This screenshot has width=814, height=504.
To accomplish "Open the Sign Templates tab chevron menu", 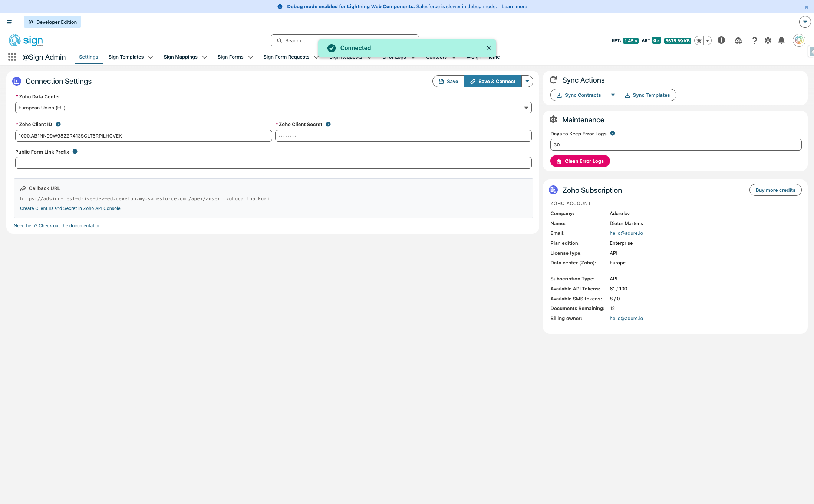I will [x=151, y=57].
